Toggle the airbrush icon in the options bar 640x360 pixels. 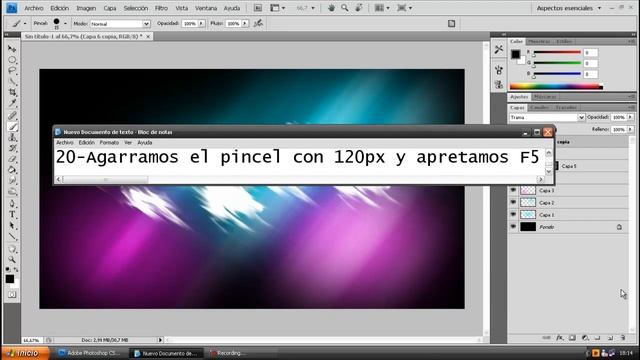coord(258,24)
